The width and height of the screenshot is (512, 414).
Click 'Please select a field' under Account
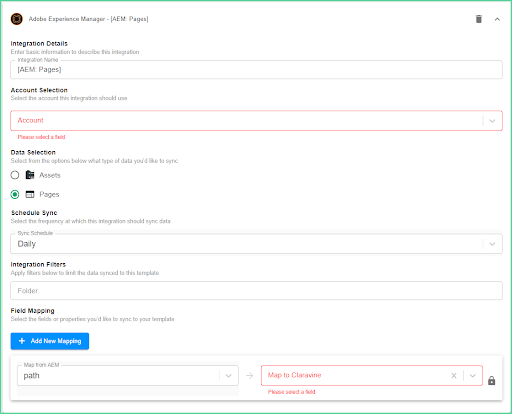(x=41, y=137)
